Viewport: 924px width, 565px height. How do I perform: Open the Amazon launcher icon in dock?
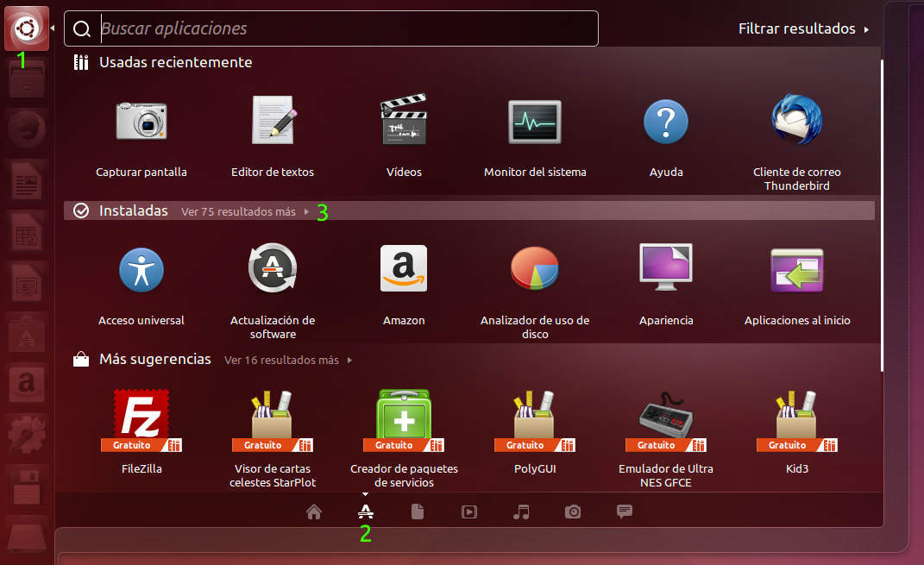point(27,384)
